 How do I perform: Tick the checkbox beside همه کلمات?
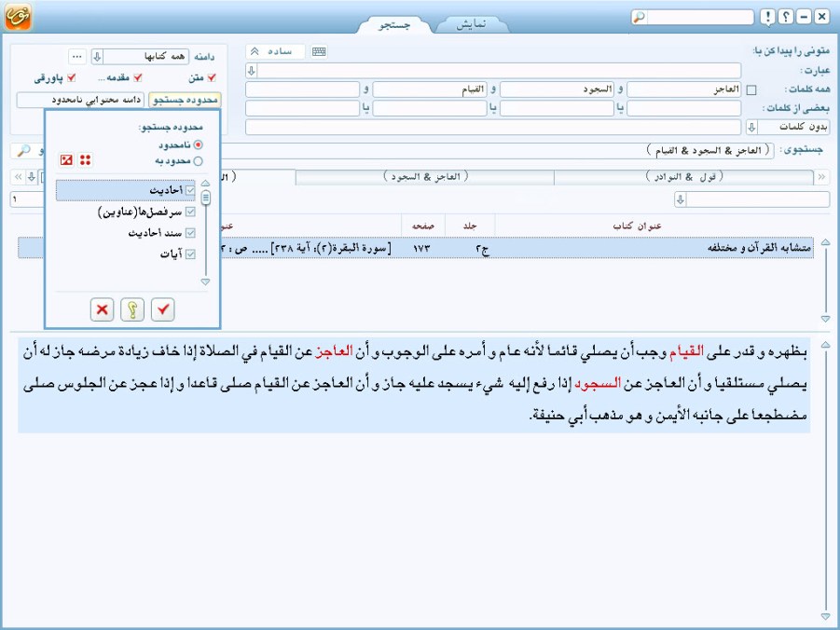click(751, 90)
